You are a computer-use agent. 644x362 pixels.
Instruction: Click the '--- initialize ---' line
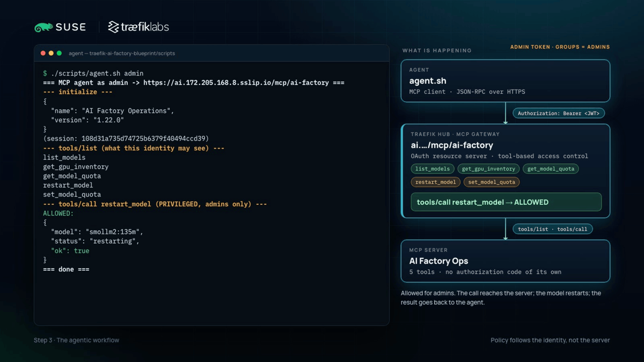click(x=78, y=92)
